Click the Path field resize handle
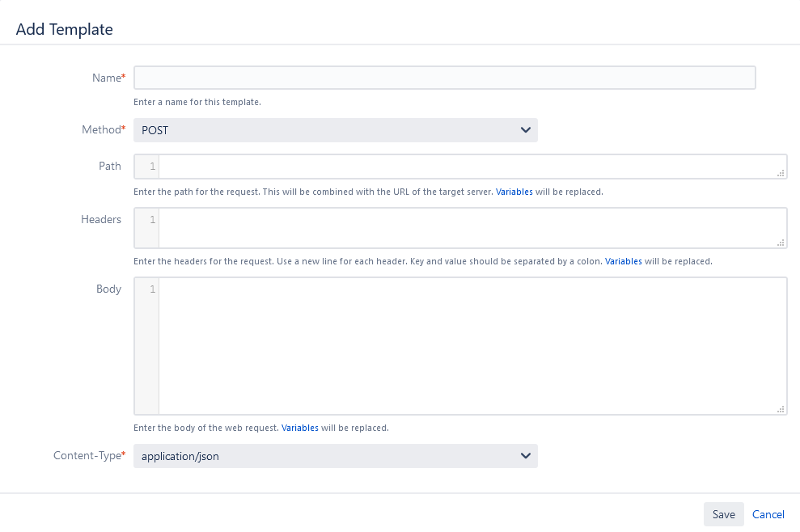 click(781, 173)
